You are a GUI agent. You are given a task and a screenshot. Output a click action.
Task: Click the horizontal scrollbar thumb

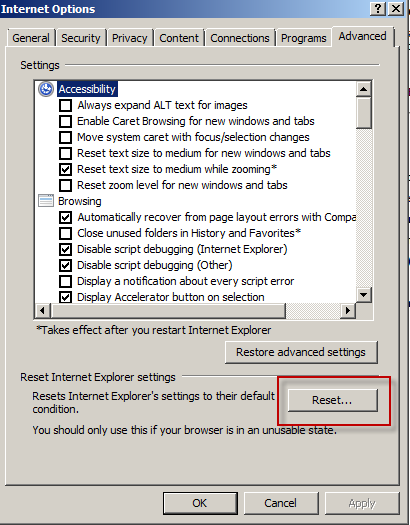[168, 310]
